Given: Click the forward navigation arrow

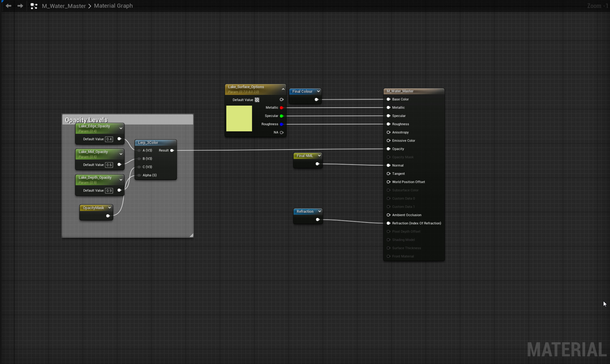Looking at the screenshot, I should (20, 6).
